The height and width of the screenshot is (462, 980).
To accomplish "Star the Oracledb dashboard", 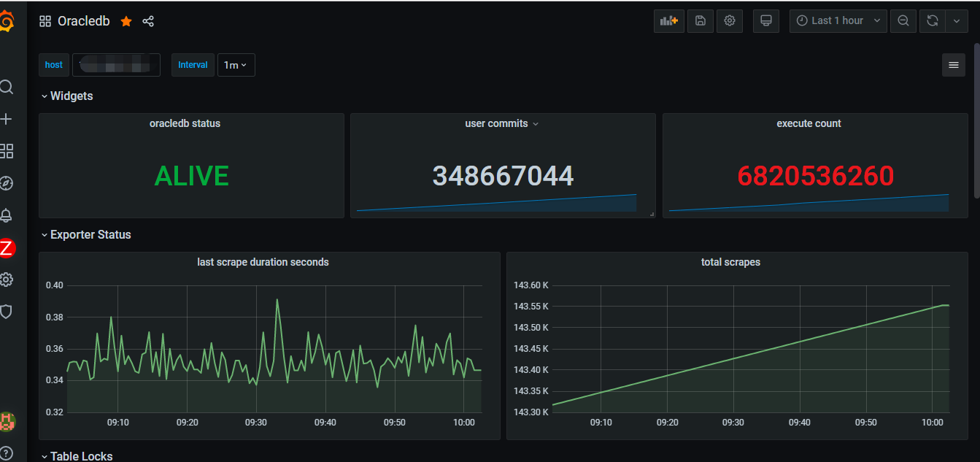I will pos(126,21).
